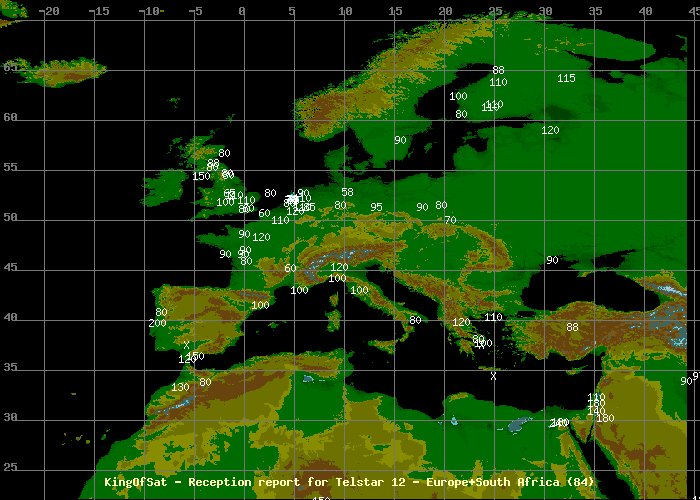Click the -15 longitude axis label
This screenshot has width=700, height=500.
coord(99,11)
